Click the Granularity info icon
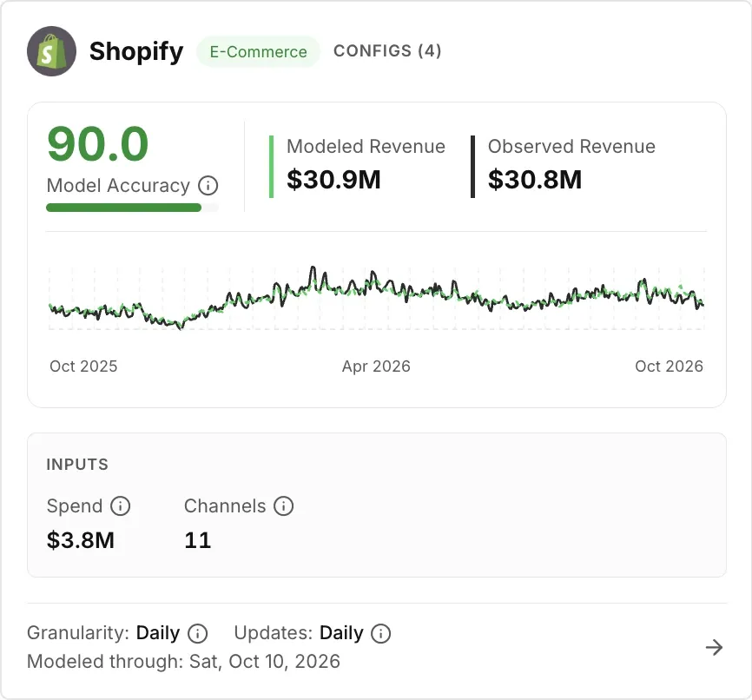This screenshot has height=700, width=752. point(198,633)
